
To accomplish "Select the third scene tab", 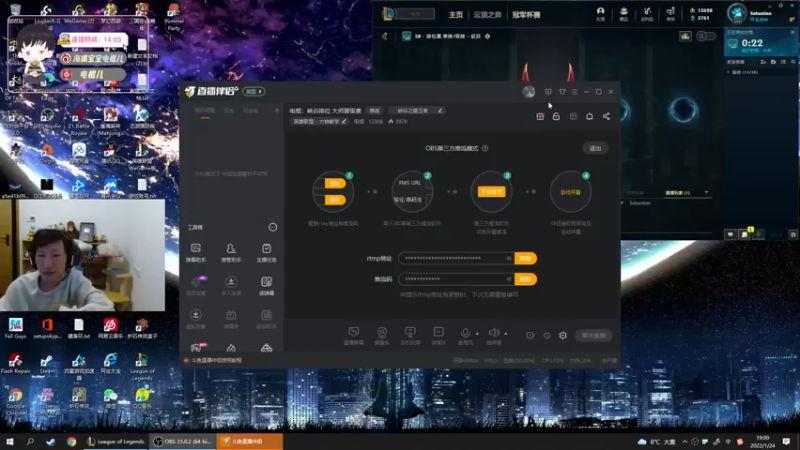I will click(x=250, y=110).
